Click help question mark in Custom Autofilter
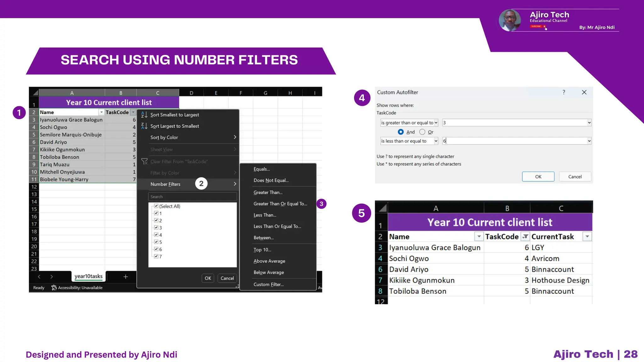 coord(564,92)
